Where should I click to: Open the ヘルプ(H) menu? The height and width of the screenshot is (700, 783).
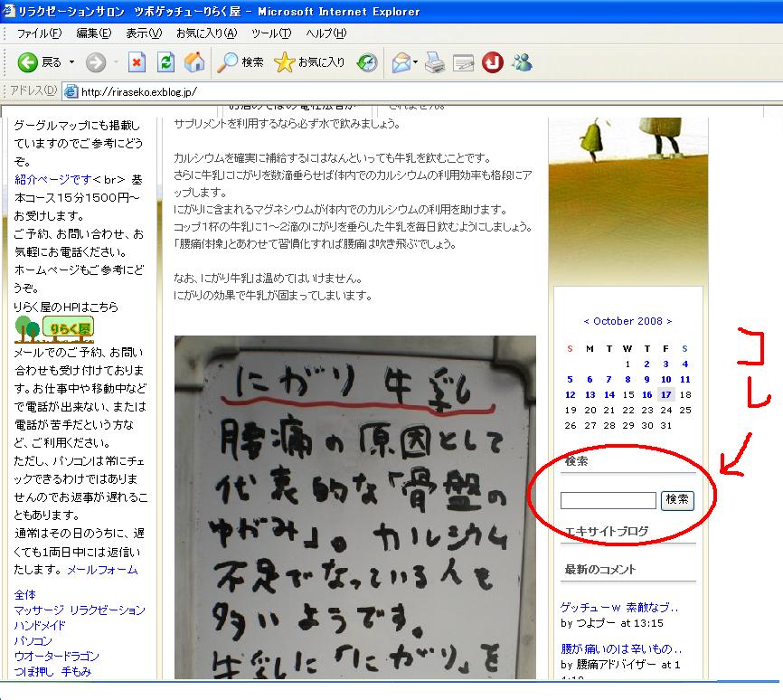point(326,33)
